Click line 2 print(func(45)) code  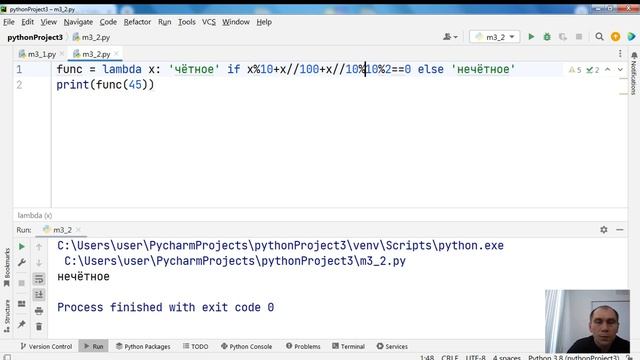click(x=105, y=85)
